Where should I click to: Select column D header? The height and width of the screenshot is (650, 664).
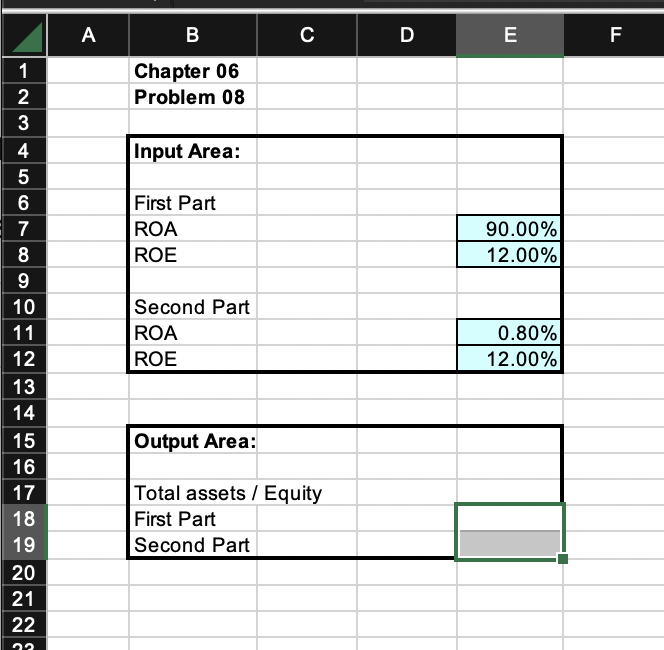pyautogui.click(x=407, y=35)
